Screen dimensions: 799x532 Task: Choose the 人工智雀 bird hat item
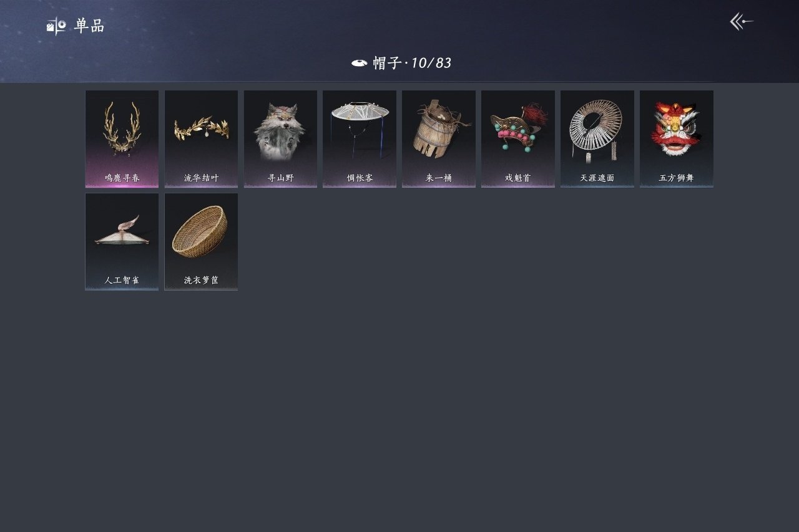click(122, 241)
